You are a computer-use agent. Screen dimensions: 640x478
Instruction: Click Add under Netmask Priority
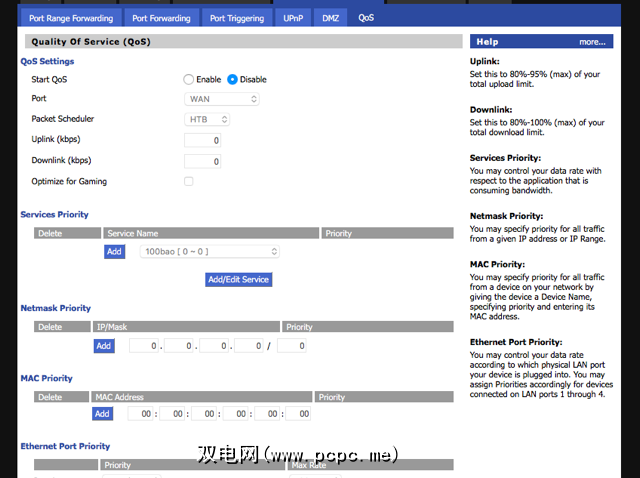pos(104,346)
